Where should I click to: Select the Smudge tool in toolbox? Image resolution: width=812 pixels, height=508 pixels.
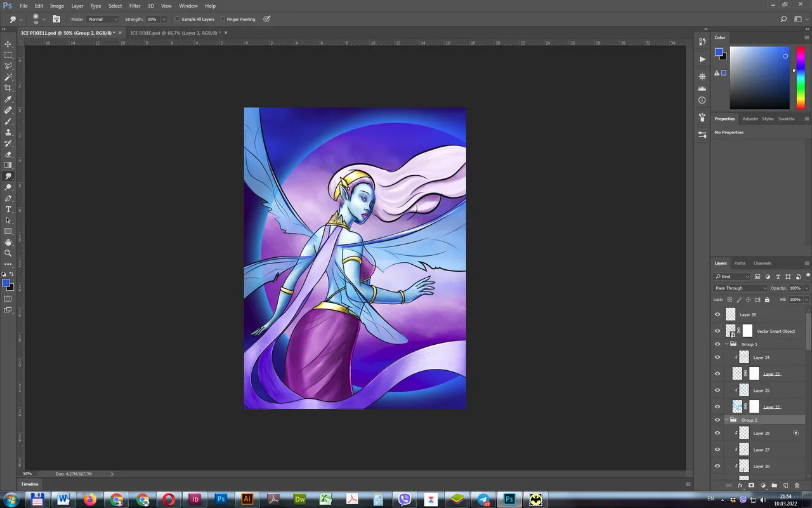pos(8,177)
